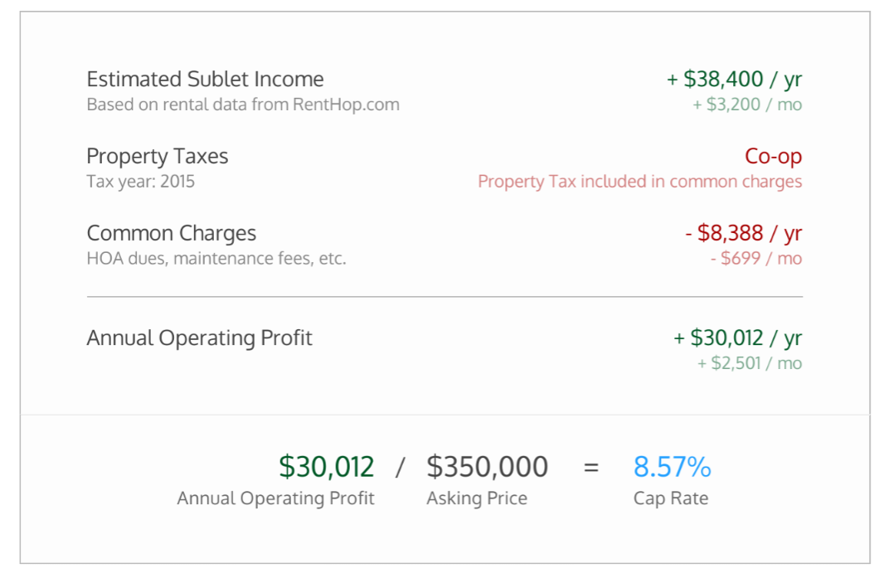
Task: Click the Asking Price caption
Action: [x=477, y=498]
